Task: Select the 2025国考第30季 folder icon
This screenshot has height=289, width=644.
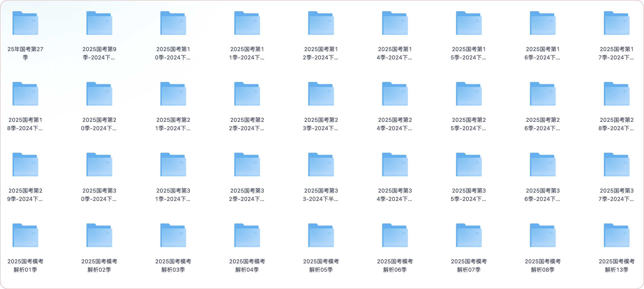Action: pos(99,165)
